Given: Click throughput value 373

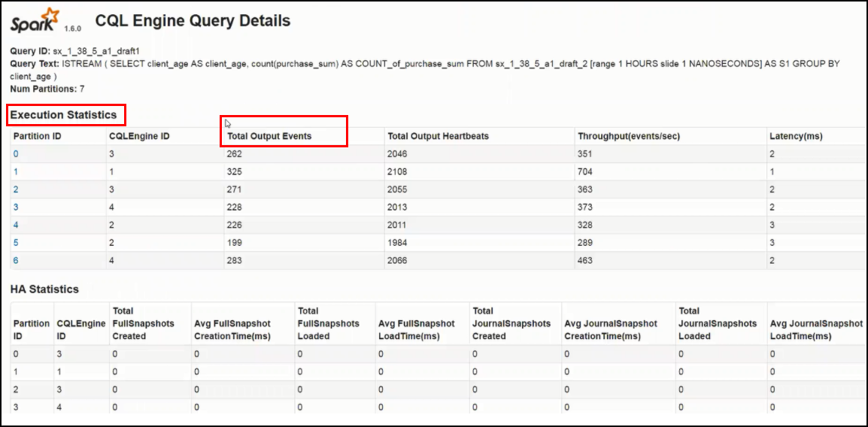Looking at the screenshot, I should [585, 207].
